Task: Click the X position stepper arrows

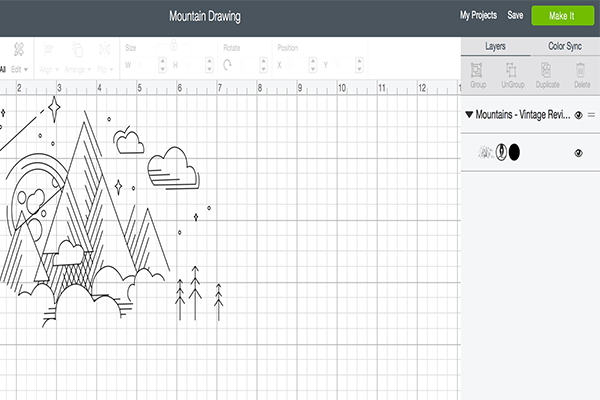Action: pyautogui.click(x=313, y=65)
